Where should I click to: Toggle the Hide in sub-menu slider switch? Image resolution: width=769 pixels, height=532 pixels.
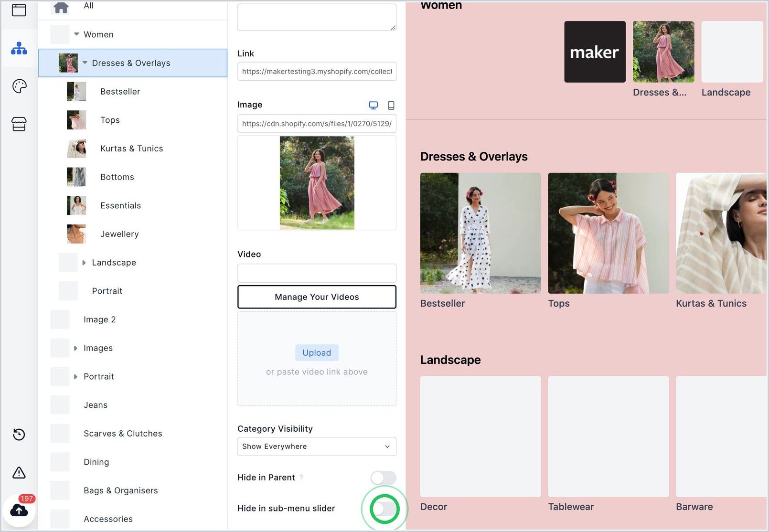point(384,509)
